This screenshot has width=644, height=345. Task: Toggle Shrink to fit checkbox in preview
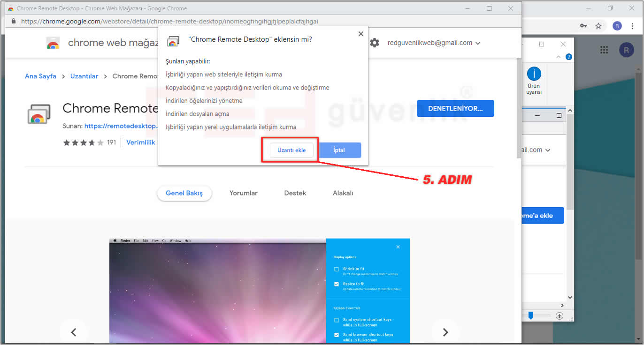tap(337, 269)
